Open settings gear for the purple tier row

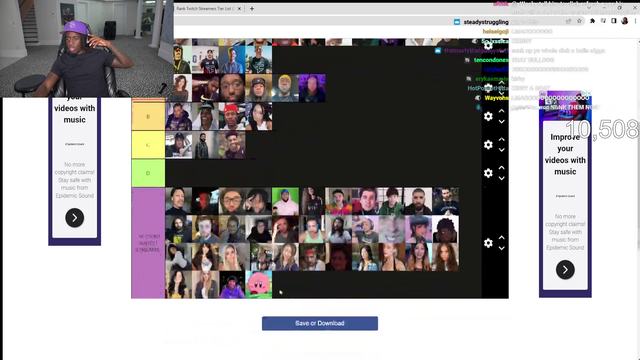(x=488, y=243)
